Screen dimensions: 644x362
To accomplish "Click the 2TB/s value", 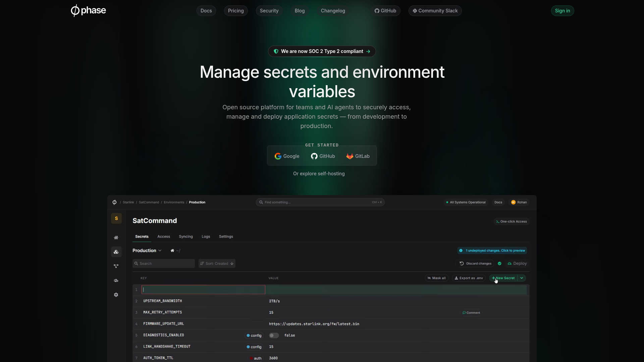I will (x=274, y=301).
